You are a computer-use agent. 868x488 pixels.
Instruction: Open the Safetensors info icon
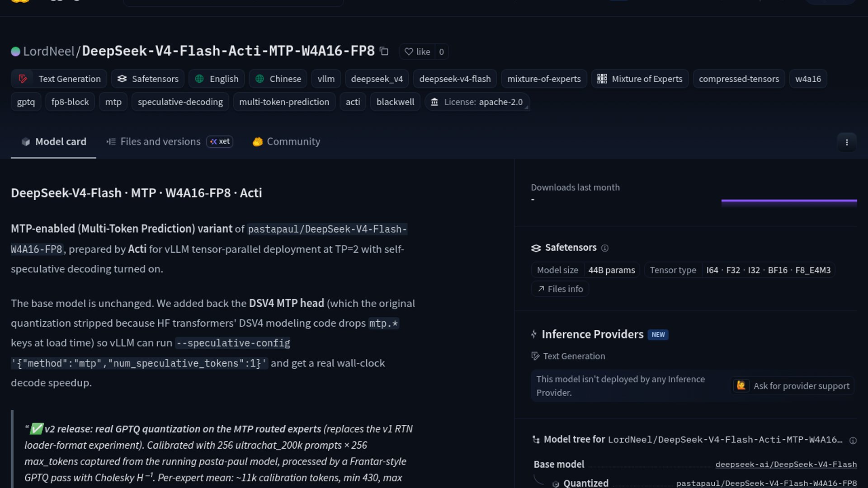coord(605,248)
